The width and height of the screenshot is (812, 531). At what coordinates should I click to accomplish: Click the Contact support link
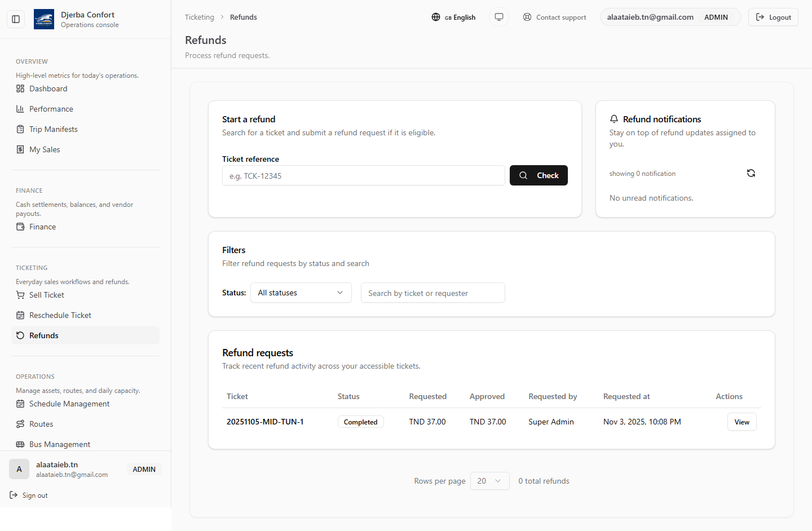[554, 17]
